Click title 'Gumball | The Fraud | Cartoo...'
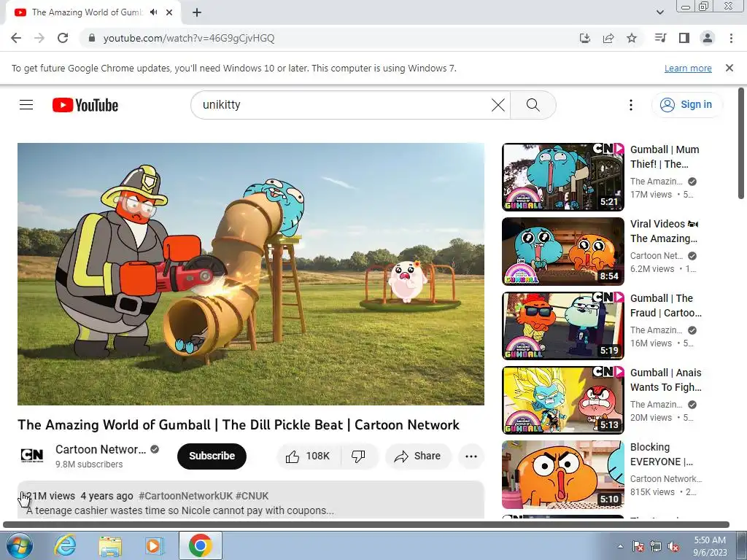 pyautogui.click(x=665, y=306)
